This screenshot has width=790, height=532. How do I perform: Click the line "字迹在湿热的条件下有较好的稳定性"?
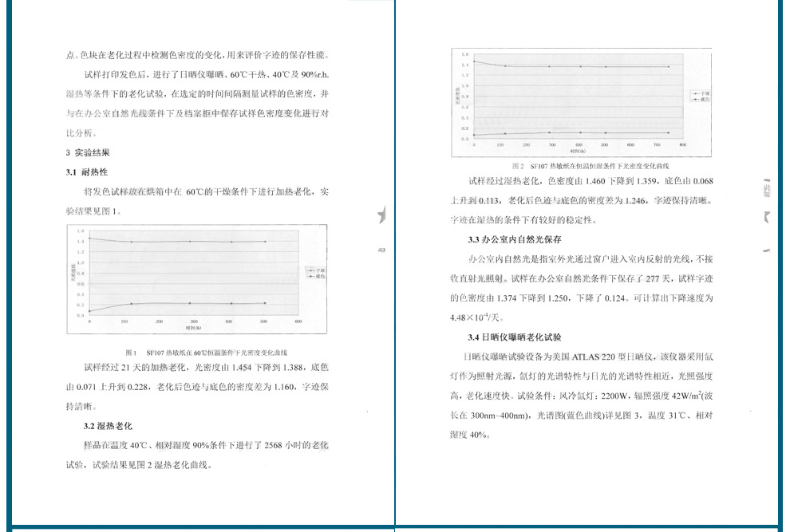pyautogui.click(x=523, y=220)
